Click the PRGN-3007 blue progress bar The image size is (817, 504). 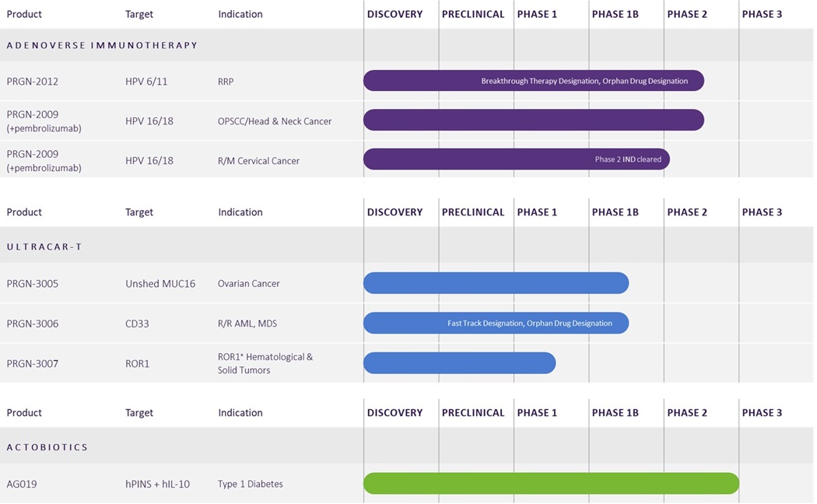click(x=459, y=363)
